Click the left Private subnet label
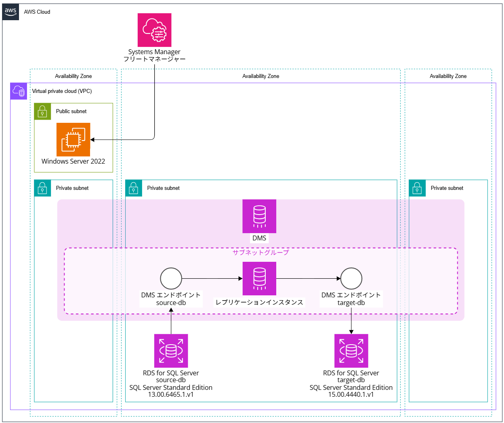The width and height of the screenshot is (504, 423). point(72,188)
